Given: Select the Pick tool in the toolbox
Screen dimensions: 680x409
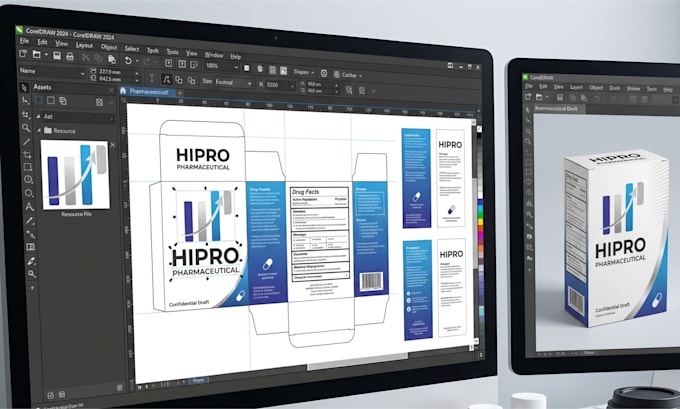Looking at the screenshot, I should [24, 88].
